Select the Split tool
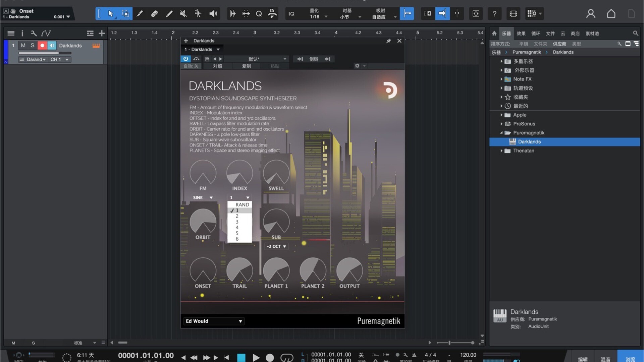 [x=140, y=14]
